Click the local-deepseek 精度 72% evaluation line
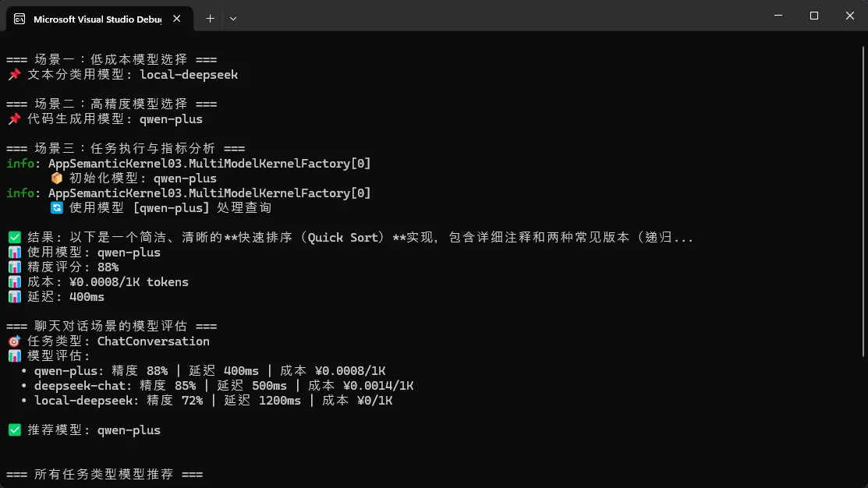Screen dimensions: 868x488 click(213, 401)
